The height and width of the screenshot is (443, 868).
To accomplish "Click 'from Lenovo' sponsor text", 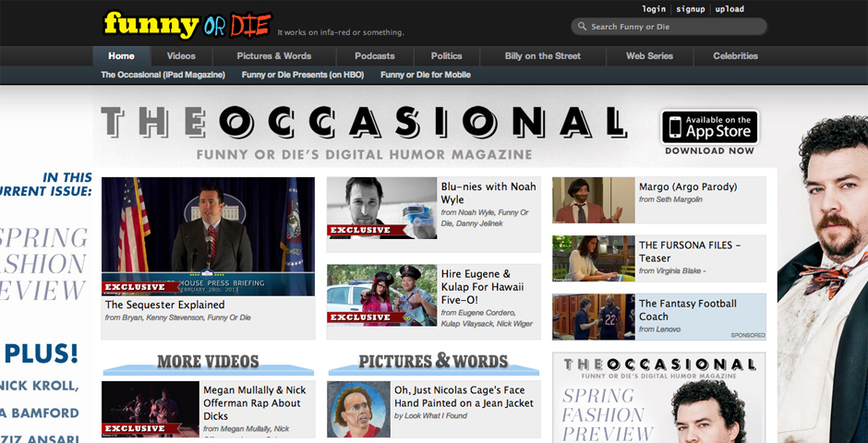I will pos(660,329).
